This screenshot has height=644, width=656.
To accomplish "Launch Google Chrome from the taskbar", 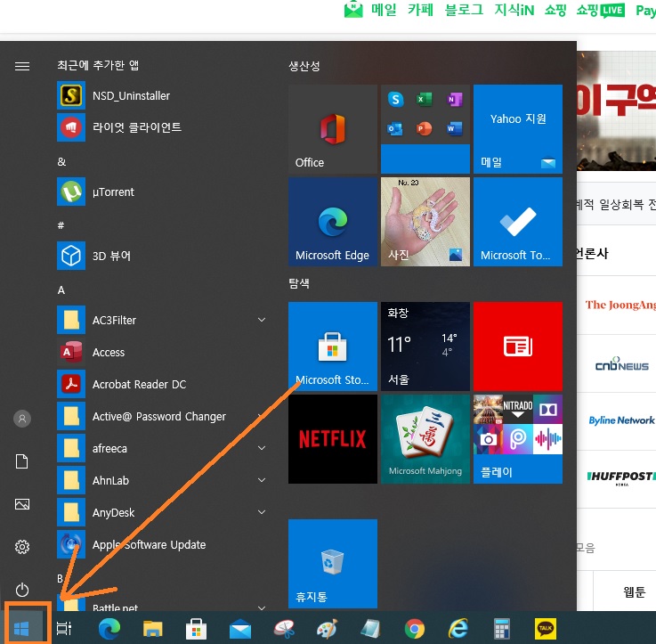I will point(415,629).
